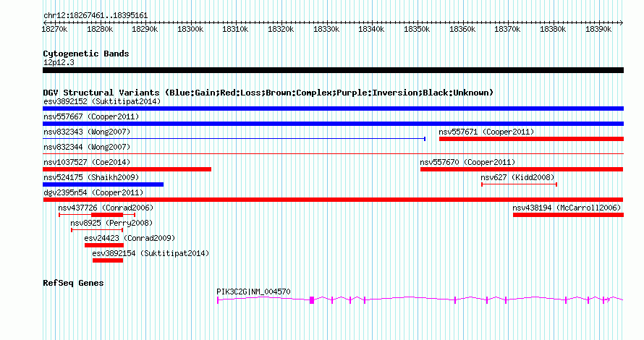Click the 18380k ruler tick label

[x=553, y=30]
